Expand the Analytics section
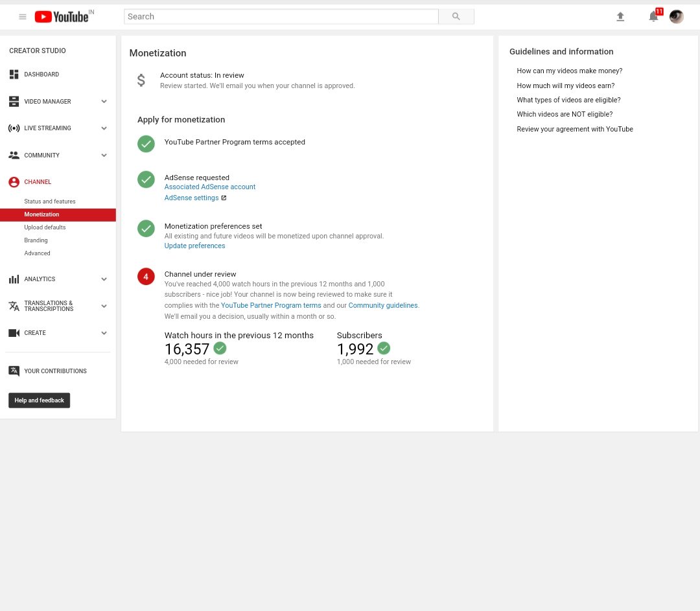Viewport: 700px width, 611px height. point(104,279)
